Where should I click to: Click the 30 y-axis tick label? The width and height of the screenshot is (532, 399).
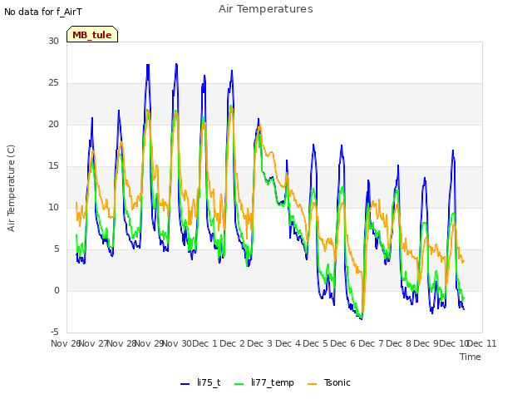pos(53,41)
